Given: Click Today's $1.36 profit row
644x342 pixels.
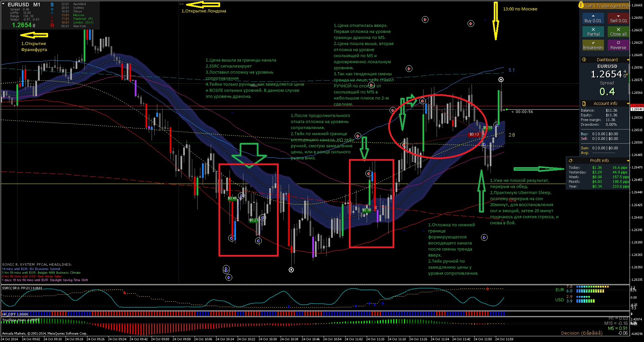Looking at the screenshot, I should coord(598,167).
